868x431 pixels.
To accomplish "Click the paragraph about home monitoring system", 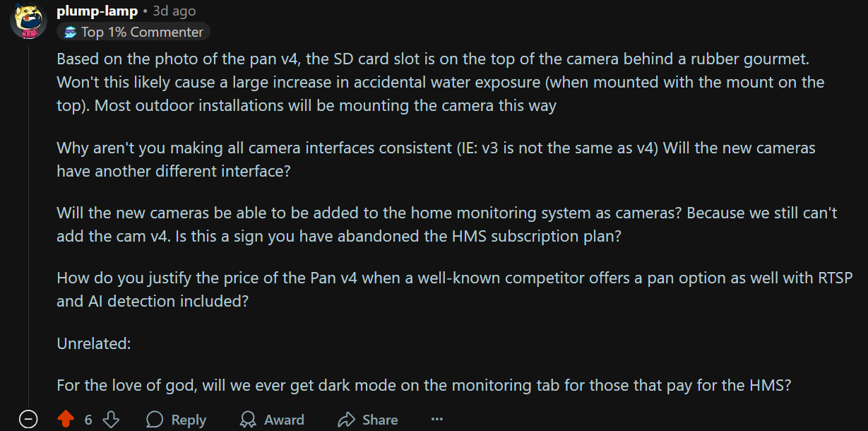I will [x=447, y=224].
